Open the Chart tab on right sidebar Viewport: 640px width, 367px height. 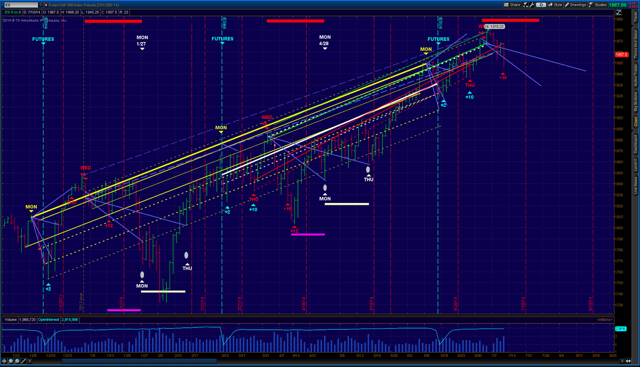point(636,121)
